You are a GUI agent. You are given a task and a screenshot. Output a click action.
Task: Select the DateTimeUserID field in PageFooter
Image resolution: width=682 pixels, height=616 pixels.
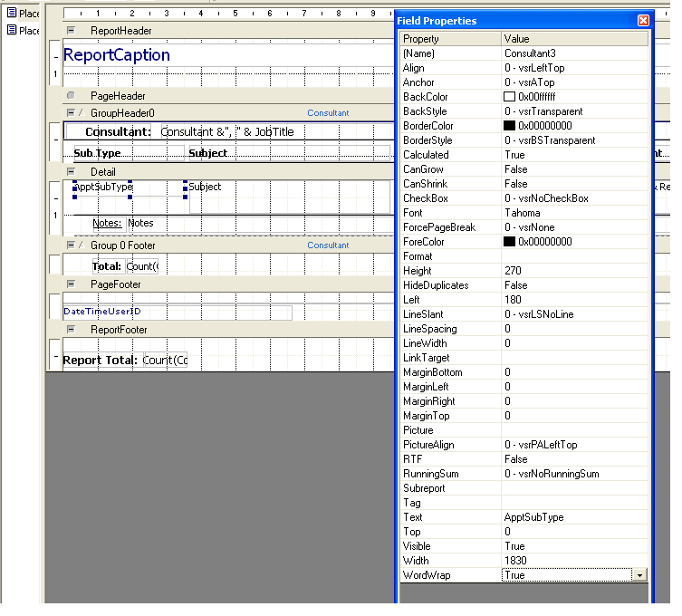click(178, 312)
